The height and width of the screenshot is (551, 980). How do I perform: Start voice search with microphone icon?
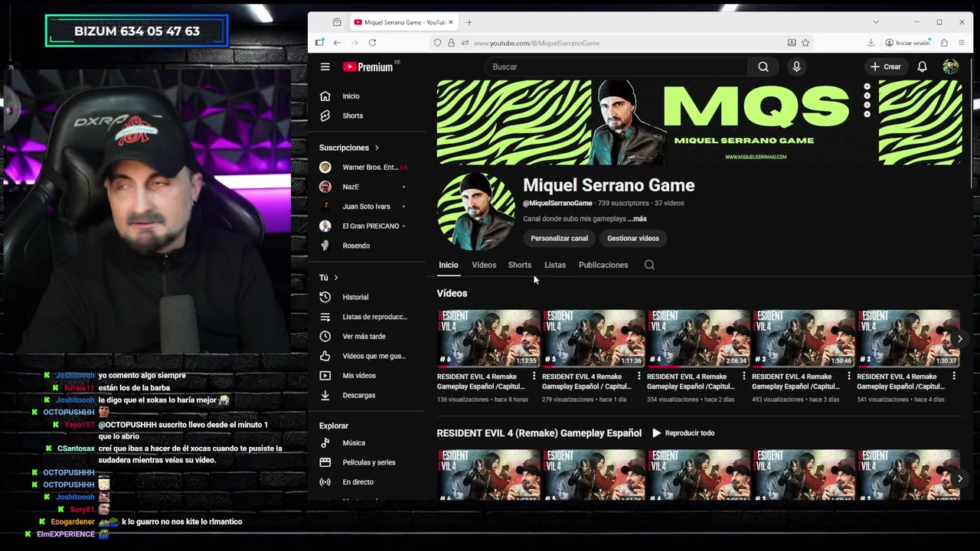[x=796, y=67]
